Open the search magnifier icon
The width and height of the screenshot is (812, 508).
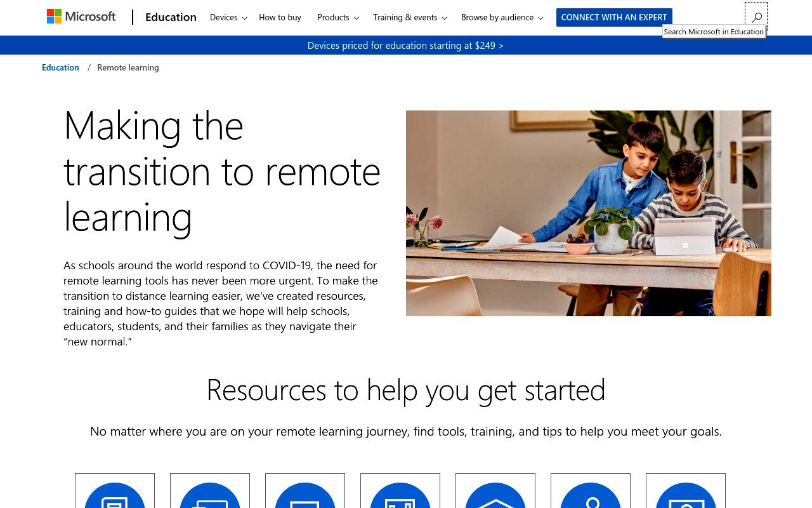pos(756,17)
